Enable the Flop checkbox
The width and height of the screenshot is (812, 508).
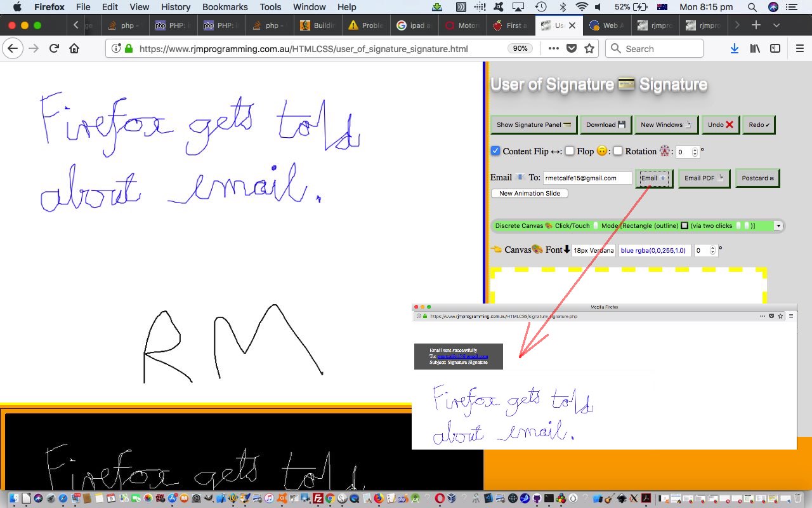570,151
